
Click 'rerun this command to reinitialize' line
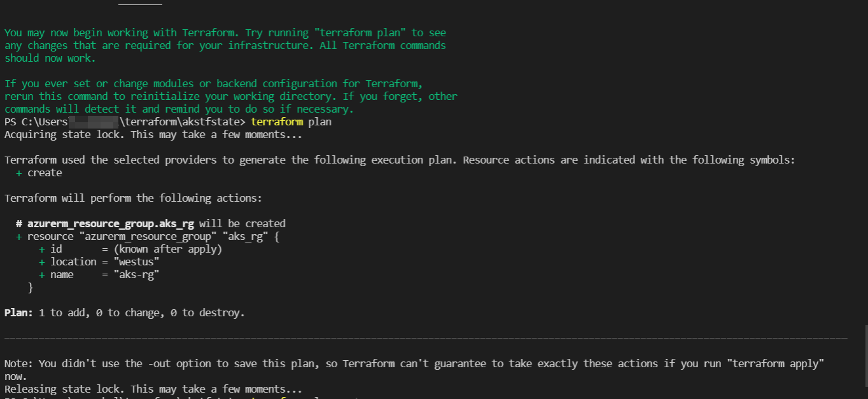coord(231,96)
